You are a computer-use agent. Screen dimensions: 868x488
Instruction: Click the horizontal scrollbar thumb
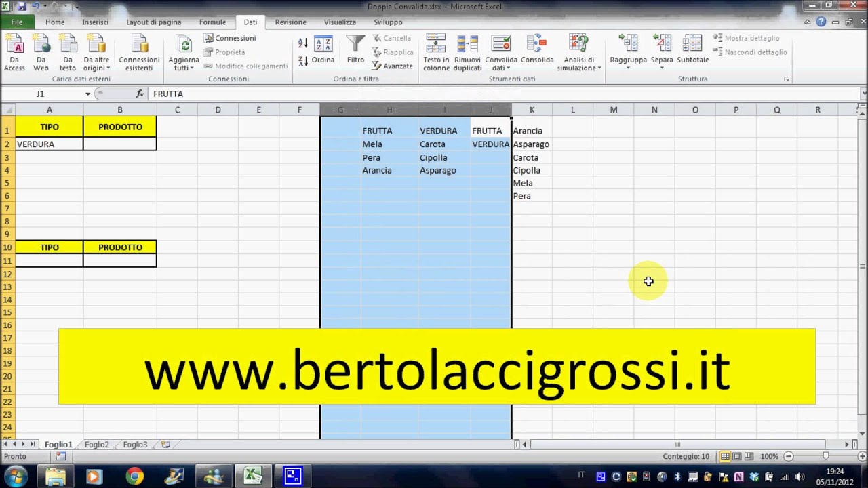tap(677, 445)
